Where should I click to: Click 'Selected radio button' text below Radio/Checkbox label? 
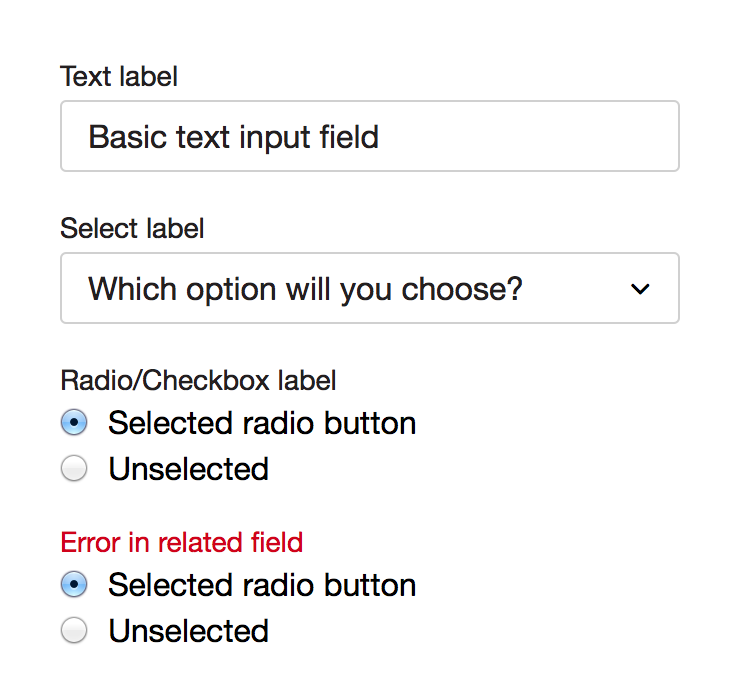(262, 423)
